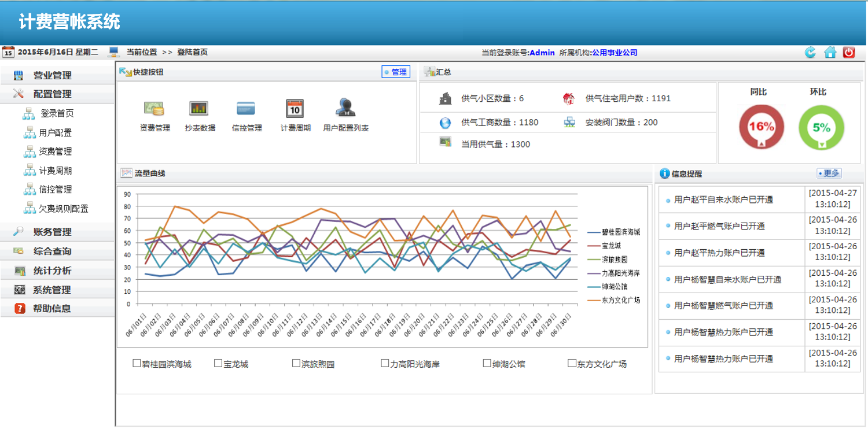Expand the 综合查询 sidebar section

click(x=57, y=251)
